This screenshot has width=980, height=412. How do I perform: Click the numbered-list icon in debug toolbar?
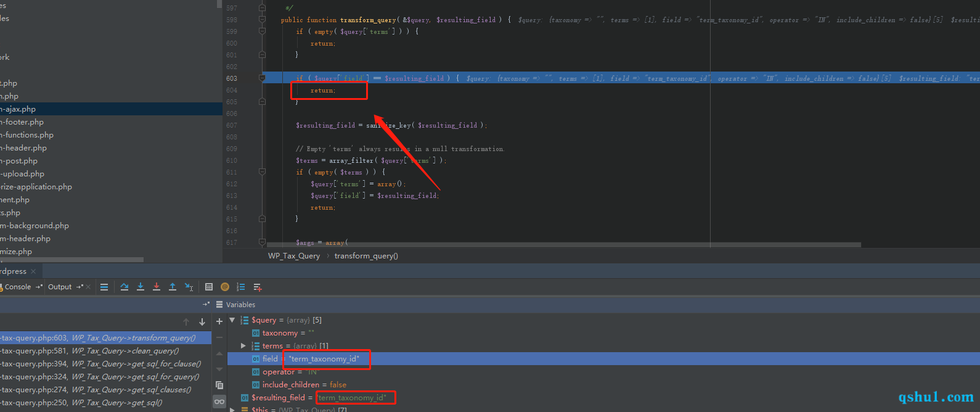point(241,287)
